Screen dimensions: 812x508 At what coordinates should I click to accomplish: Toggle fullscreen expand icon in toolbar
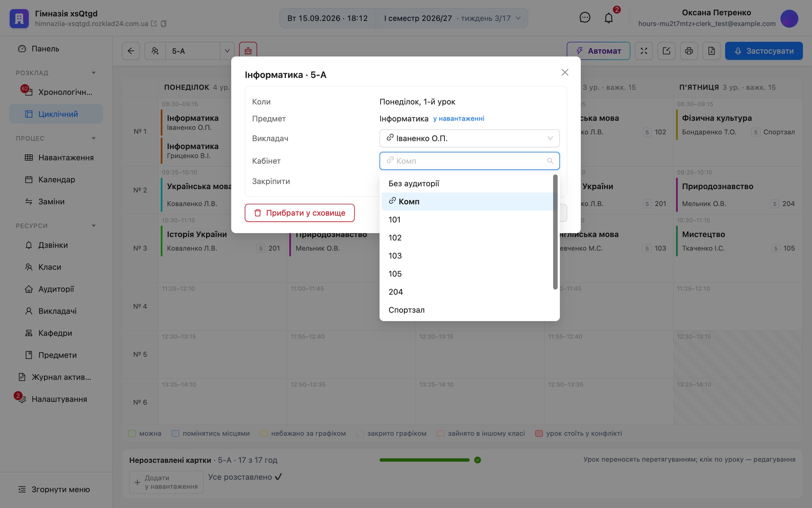pos(644,51)
